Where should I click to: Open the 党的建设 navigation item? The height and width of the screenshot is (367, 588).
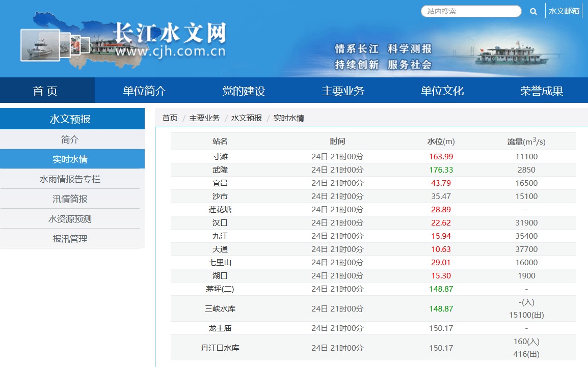244,91
